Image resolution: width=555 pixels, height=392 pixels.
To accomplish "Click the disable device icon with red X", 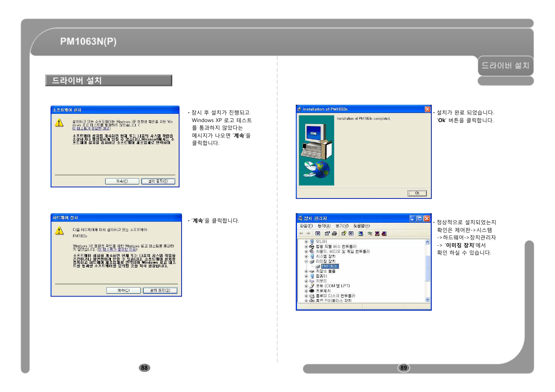I will point(377,233).
